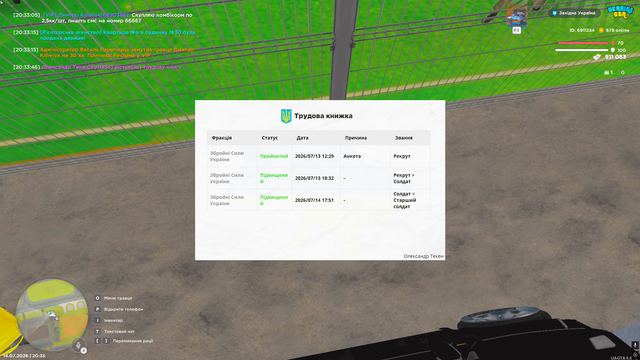The height and width of the screenshot is (360, 640).
Task: Click the player marker on the minimap
Action: click(52, 314)
